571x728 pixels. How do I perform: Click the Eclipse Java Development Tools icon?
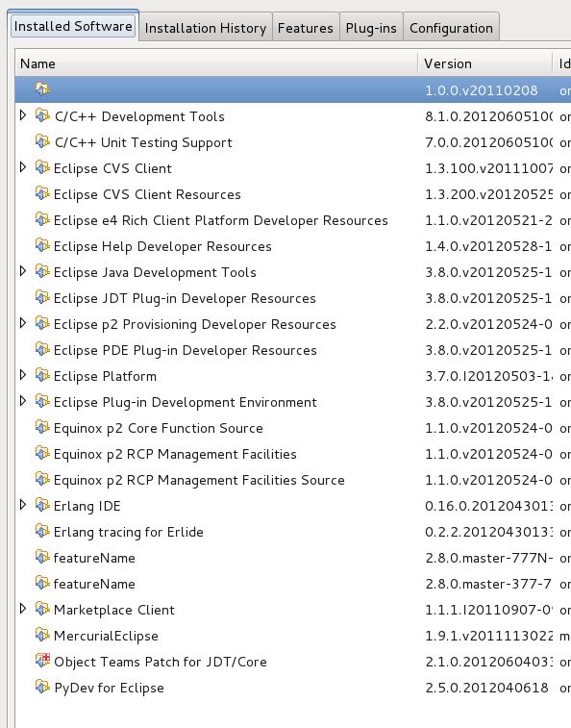click(x=42, y=271)
